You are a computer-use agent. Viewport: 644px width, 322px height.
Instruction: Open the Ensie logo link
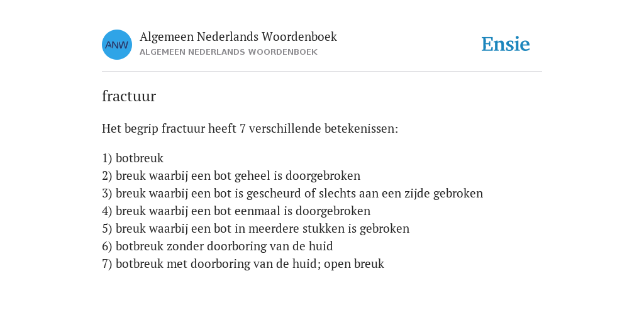point(506,45)
